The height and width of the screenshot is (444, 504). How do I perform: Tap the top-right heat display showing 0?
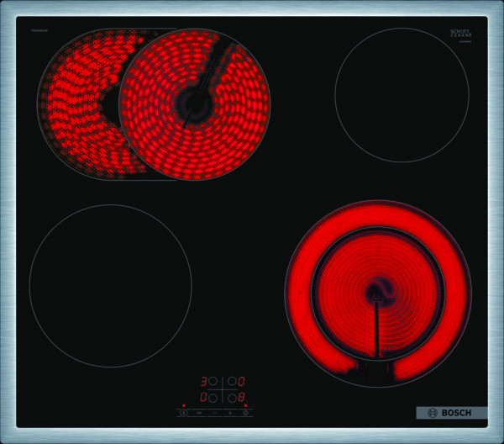point(241,382)
